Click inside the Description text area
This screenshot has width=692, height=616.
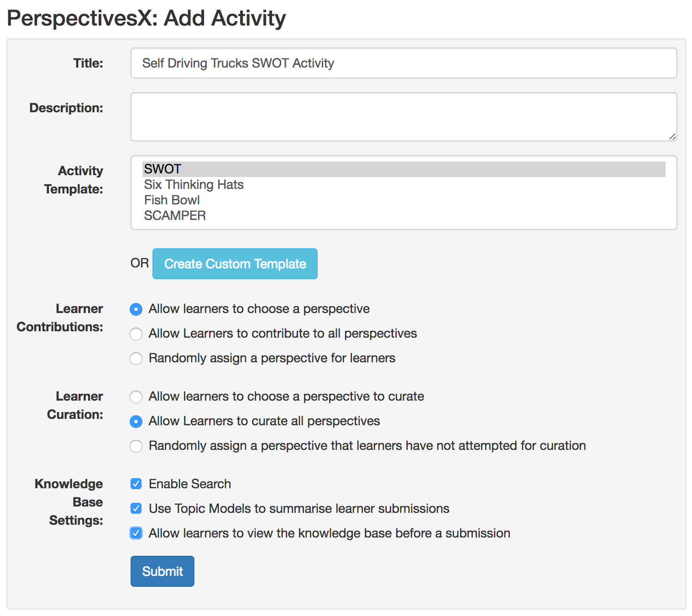pos(404,117)
